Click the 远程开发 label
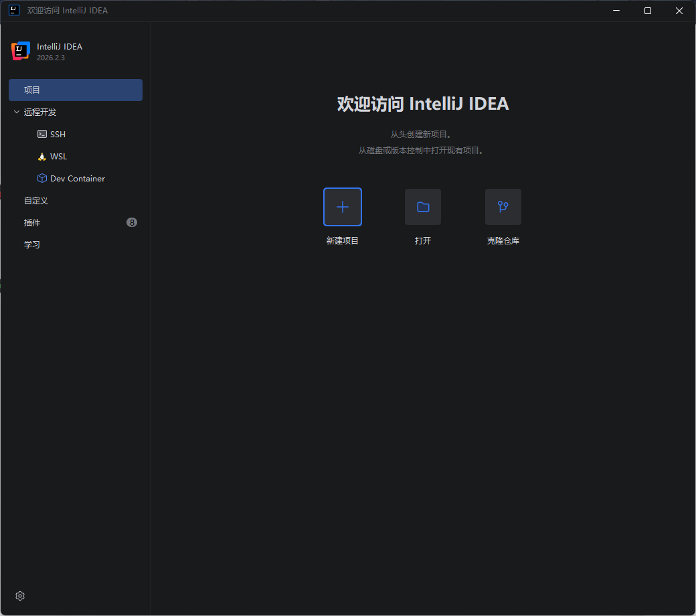696x616 pixels. click(x=40, y=112)
